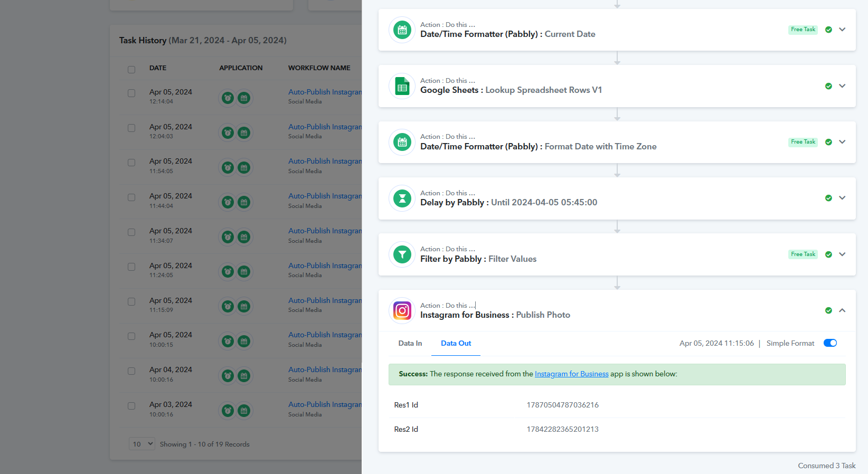This screenshot has width=868, height=474.
Task: Expand the Google Sheets Lookup Spreadsheet Rows step
Action: (842, 86)
